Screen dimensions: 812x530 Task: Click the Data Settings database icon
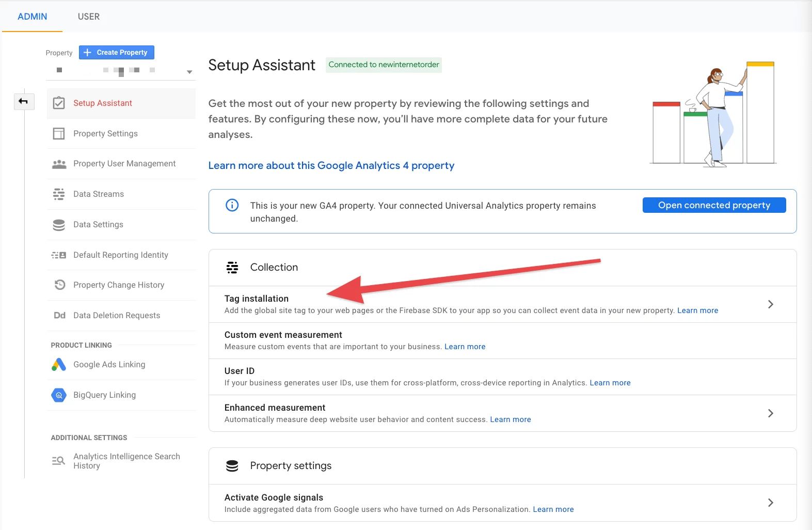(x=59, y=225)
